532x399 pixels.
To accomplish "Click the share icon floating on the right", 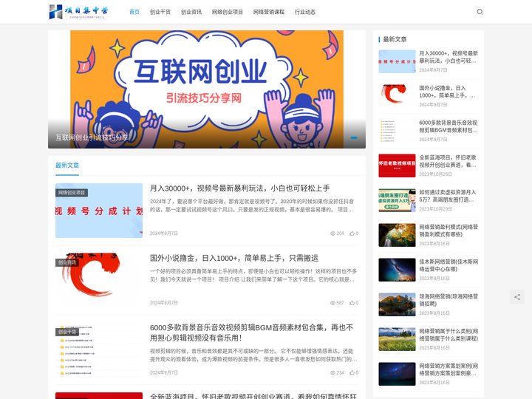I will tap(517, 297).
